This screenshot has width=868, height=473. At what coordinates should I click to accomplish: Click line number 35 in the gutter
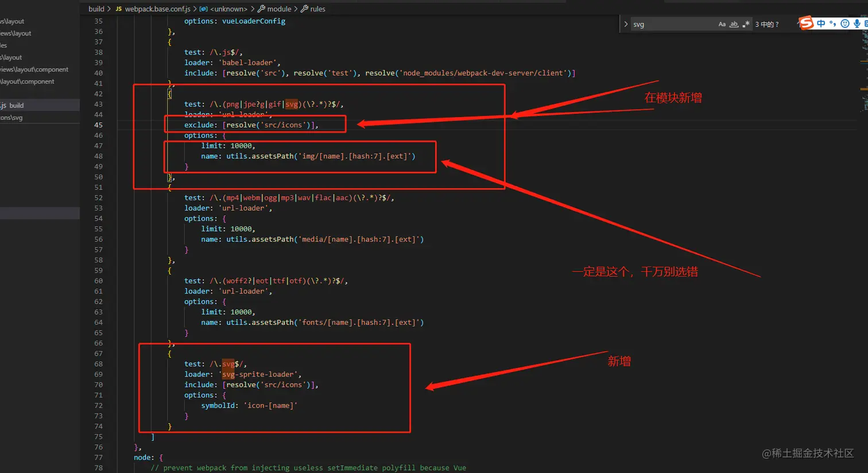pos(99,21)
